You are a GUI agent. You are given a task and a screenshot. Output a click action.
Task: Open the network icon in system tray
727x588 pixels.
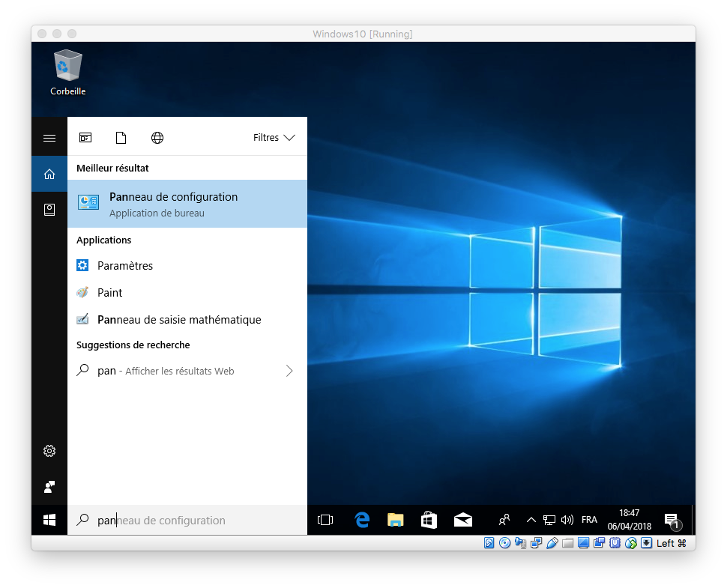pos(549,520)
